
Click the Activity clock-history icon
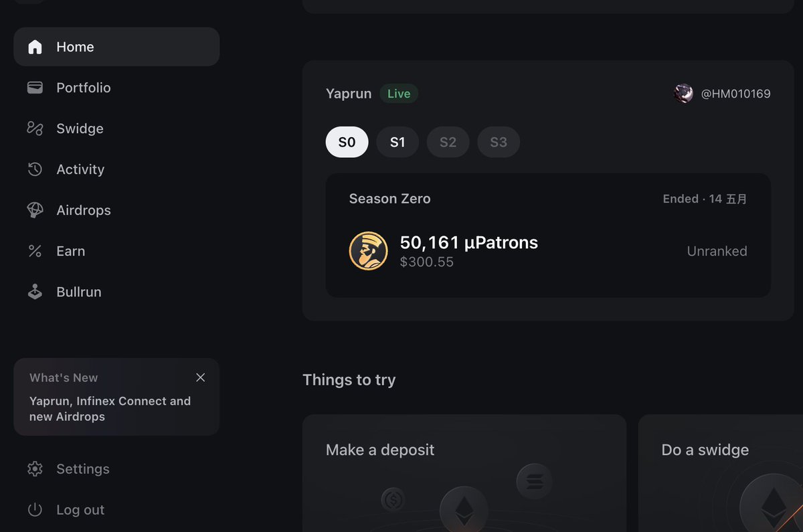pos(35,169)
